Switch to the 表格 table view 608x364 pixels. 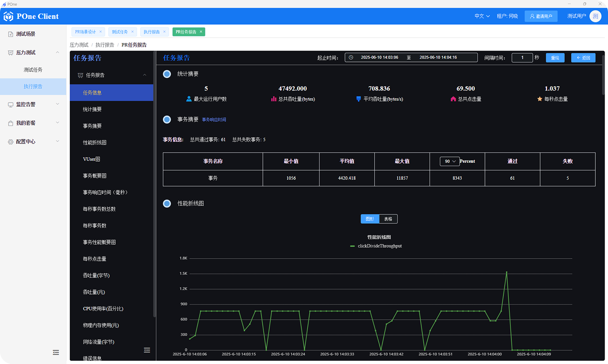(388, 219)
